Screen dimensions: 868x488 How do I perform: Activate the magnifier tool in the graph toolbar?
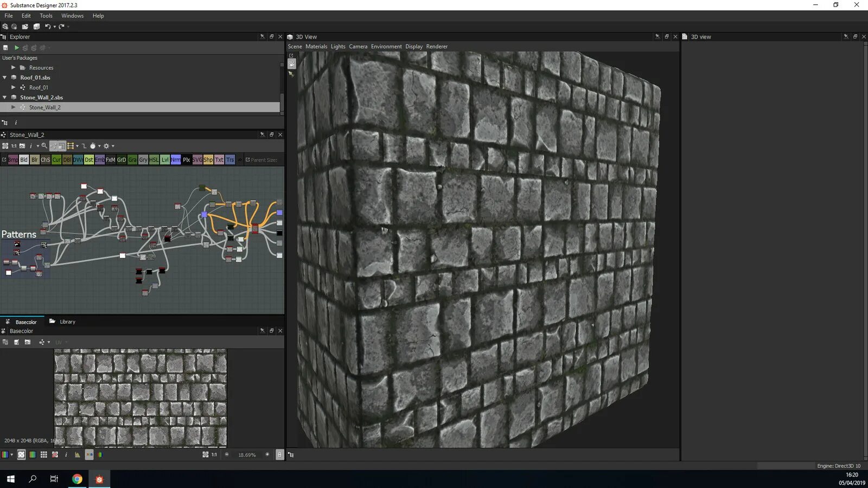click(44, 146)
